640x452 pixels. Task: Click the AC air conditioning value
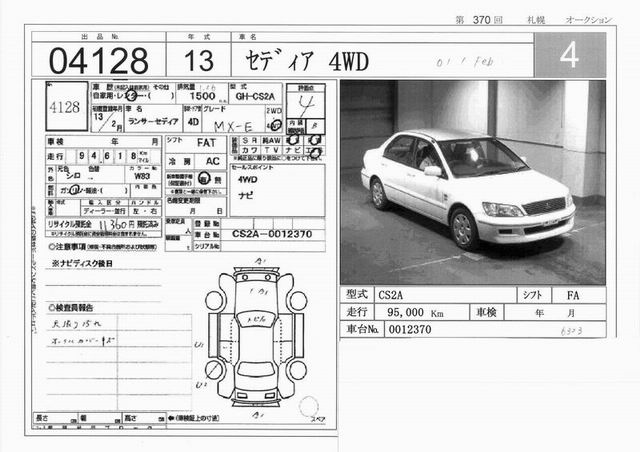pos(213,161)
